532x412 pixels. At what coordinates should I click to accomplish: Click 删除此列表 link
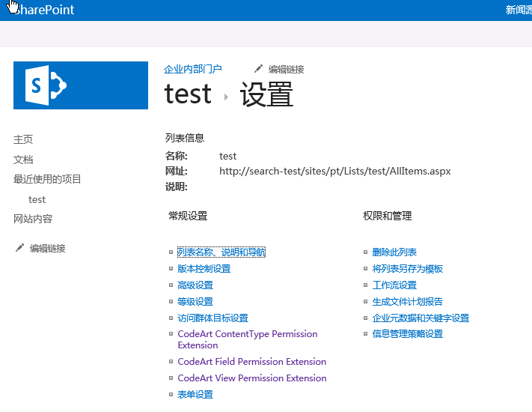394,252
